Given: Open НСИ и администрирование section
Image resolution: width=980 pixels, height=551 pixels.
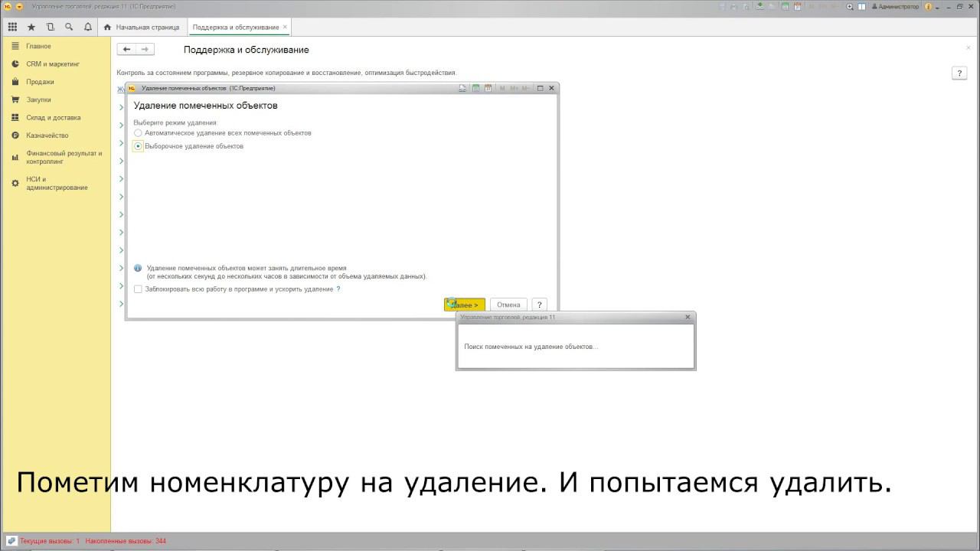Looking at the screenshot, I should point(57,184).
